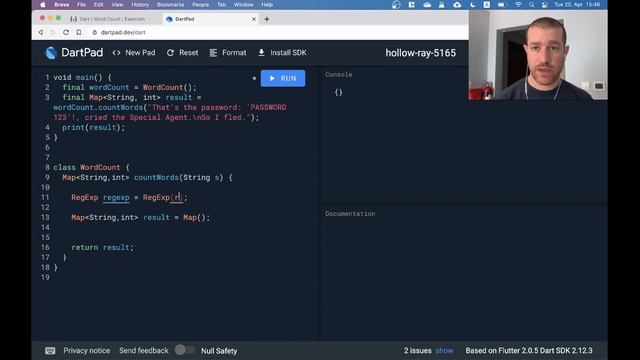Image resolution: width=640 pixels, height=360 pixels.
Task: Click the console output '{}'
Action: point(338,92)
